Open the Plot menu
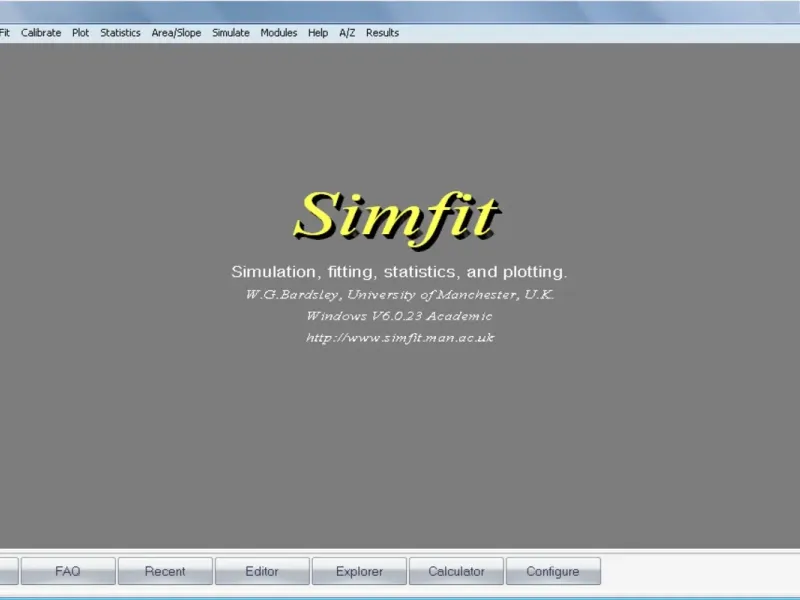 tap(80, 33)
